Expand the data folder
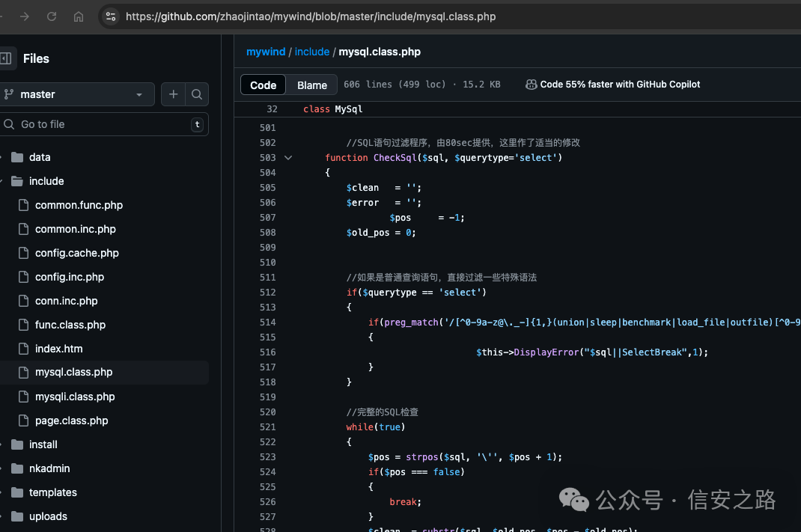Image resolution: width=801 pixels, height=532 pixels. tap(40, 157)
